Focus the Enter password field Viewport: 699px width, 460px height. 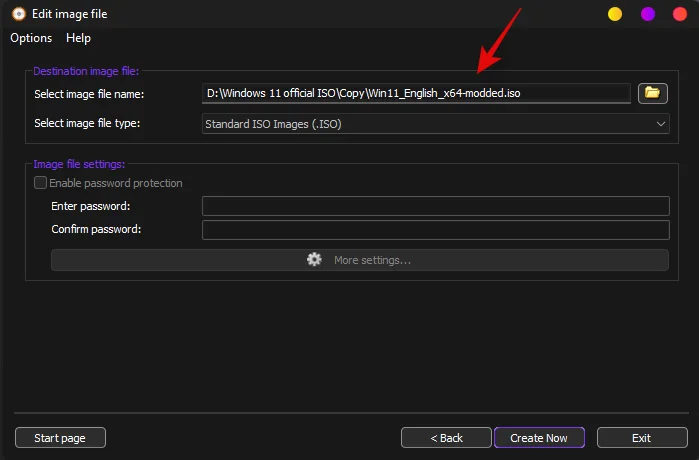click(435, 206)
